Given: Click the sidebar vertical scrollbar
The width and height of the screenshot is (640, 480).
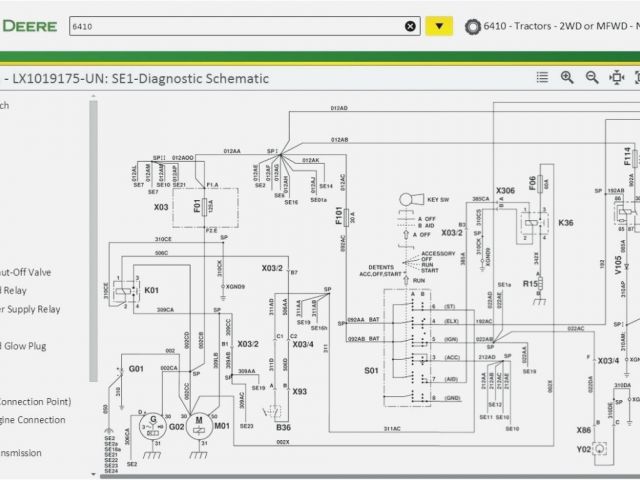Looking at the screenshot, I should coord(95,240).
